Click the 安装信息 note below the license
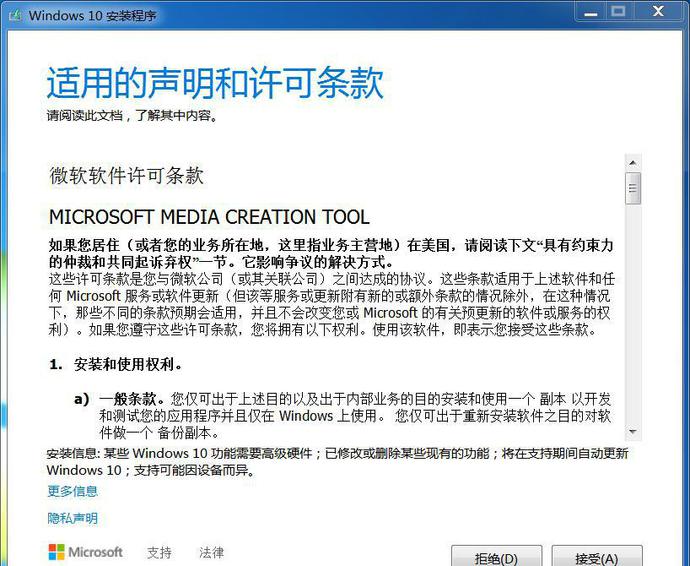This screenshot has height=566, width=690. [338, 461]
